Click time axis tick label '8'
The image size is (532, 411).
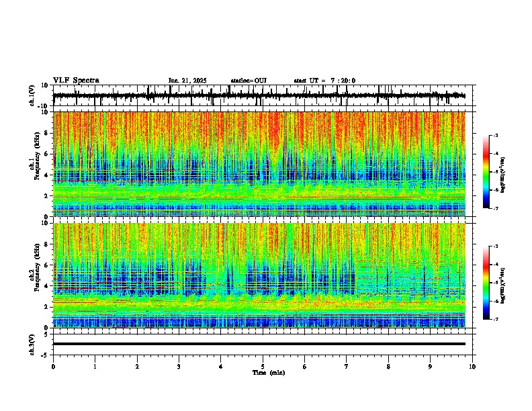coord(388,367)
